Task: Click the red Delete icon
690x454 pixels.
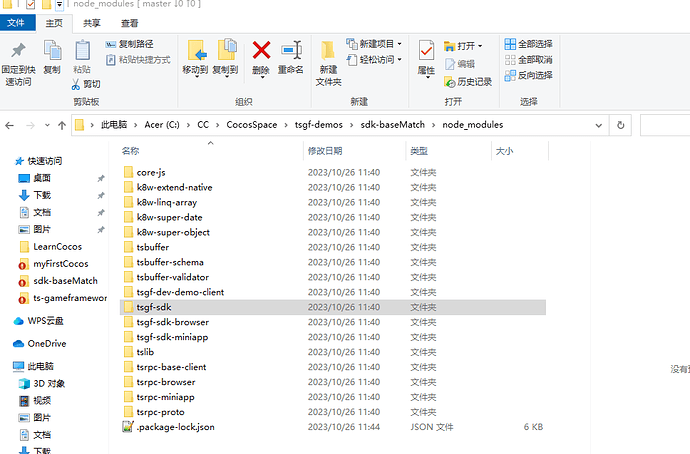Action: [261, 50]
